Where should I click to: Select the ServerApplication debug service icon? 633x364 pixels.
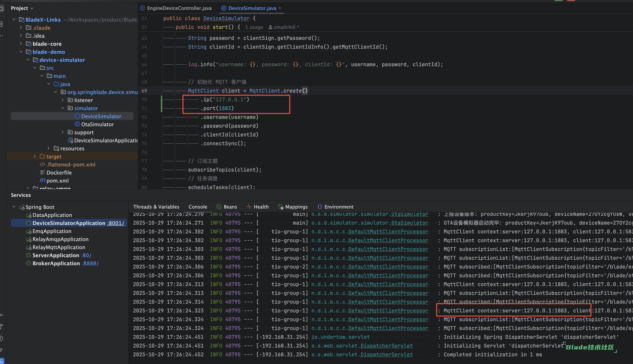29,255
